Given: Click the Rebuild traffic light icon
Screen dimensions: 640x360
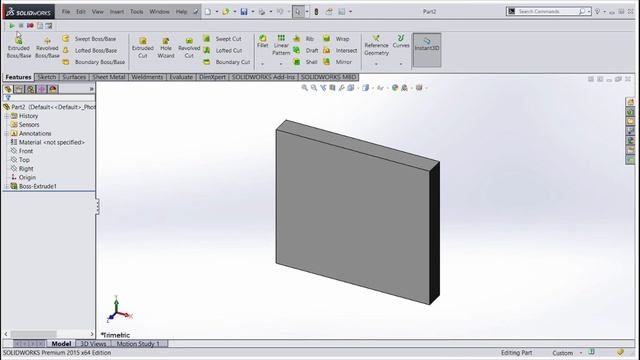Looking at the screenshot, I should pyautogui.click(x=316, y=12).
